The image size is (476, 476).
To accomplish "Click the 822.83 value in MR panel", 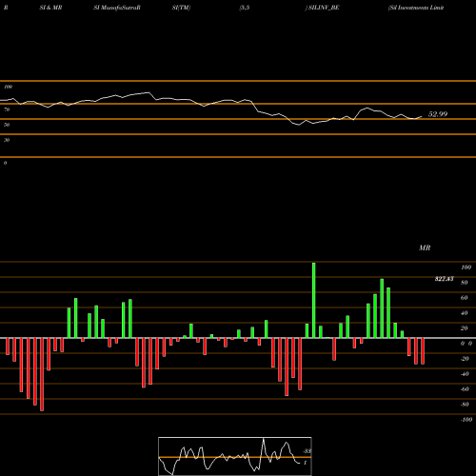I will click(444, 279).
